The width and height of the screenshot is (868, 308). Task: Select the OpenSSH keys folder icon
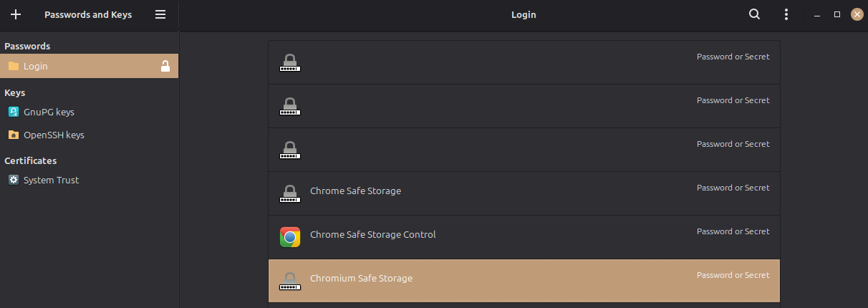coord(13,135)
